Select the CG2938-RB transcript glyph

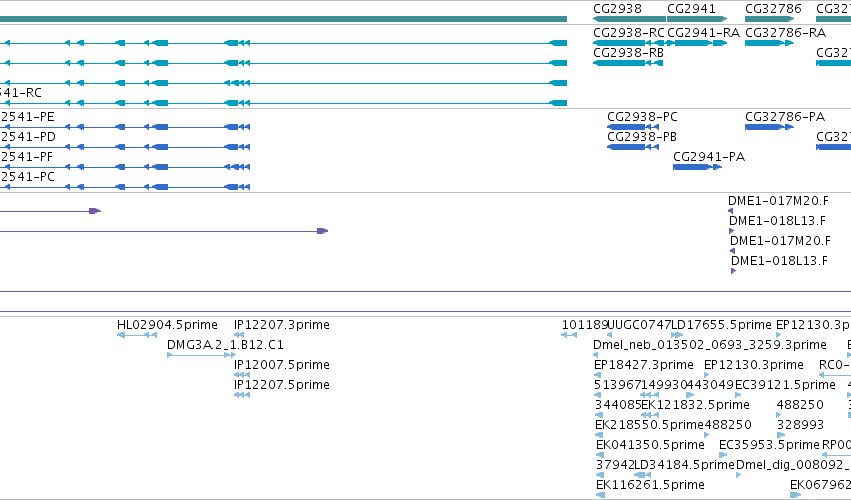click(x=628, y=64)
